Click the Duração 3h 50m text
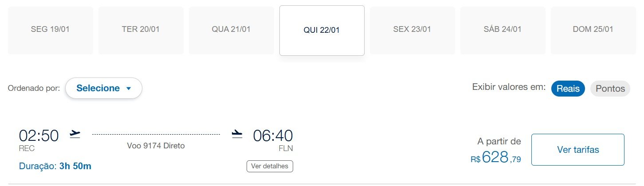The width and height of the screenshot is (644, 186). click(x=55, y=167)
